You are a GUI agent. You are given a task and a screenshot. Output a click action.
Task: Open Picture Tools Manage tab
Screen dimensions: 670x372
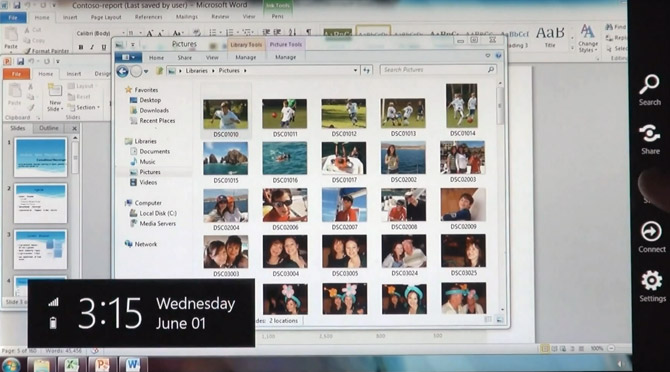coord(285,57)
